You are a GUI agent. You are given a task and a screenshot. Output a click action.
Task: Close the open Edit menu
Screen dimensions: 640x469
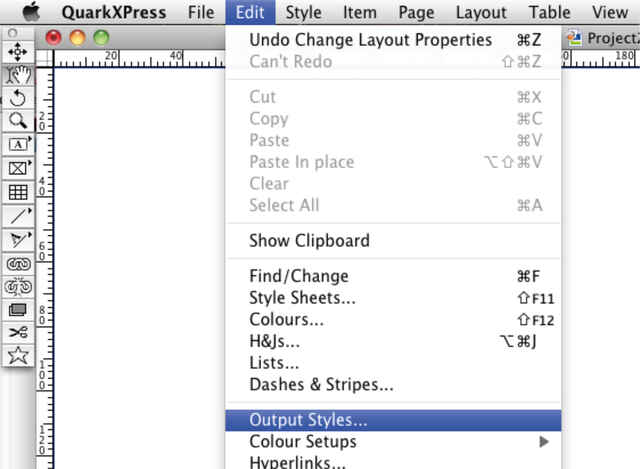pos(250,12)
